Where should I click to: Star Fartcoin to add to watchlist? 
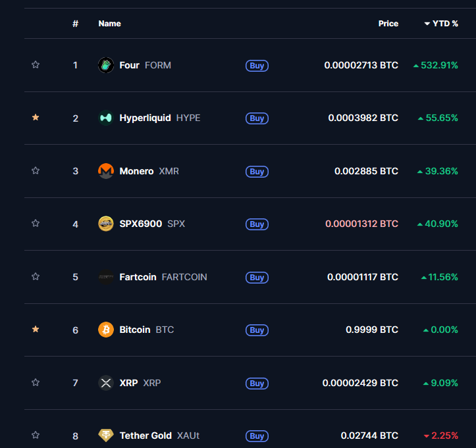[x=36, y=276]
